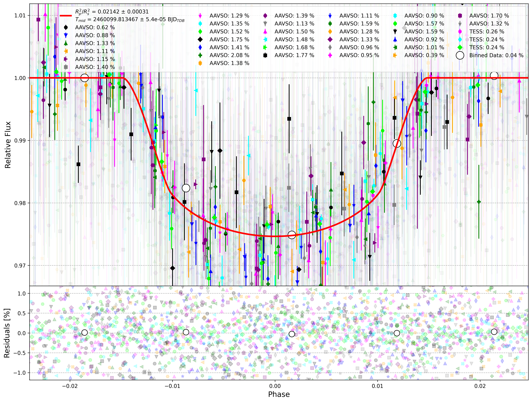The image size is (532, 402).
Task: Click the 'AAVSO: 1.52 %' legend label
Action: 229,31
